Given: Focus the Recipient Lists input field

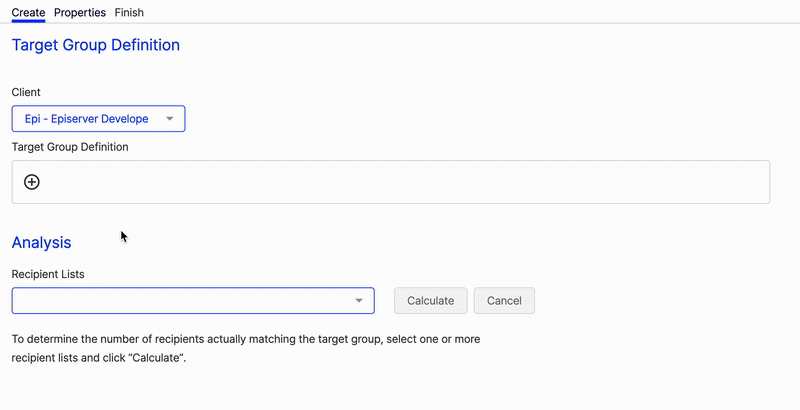Looking at the screenshot, I should pyautogui.click(x=193, y=300).
